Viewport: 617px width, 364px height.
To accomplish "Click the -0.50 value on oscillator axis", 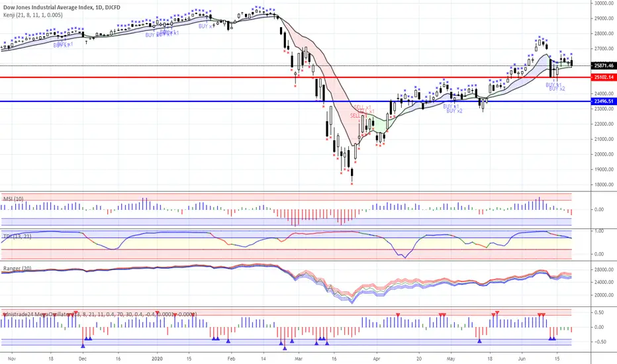I will click(x=598, y=342).
